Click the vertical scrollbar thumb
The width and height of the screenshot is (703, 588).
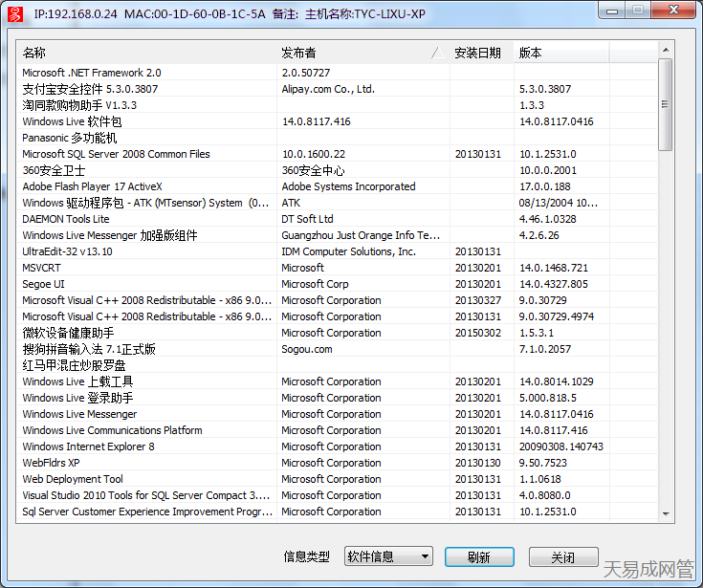pyautogui.click(x=665, y=103)
